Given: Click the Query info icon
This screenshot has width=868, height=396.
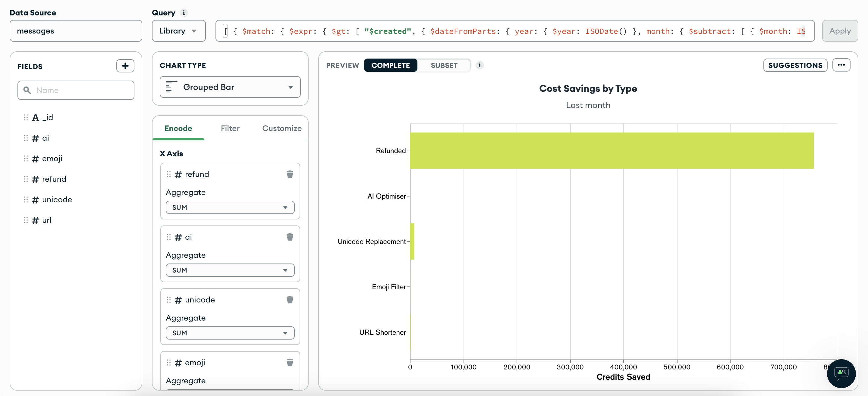Looking at the screenshot, I should coord(184,12).
